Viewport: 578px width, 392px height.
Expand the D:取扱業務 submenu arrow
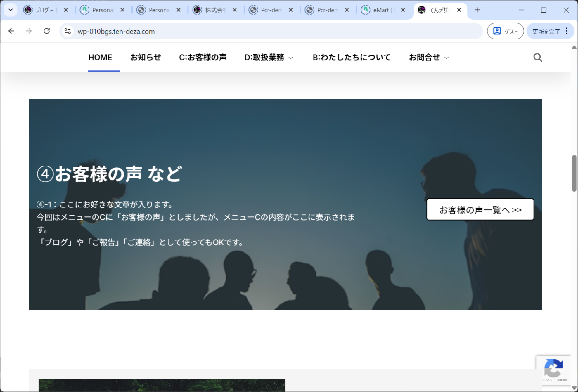[x=291, y=58]
